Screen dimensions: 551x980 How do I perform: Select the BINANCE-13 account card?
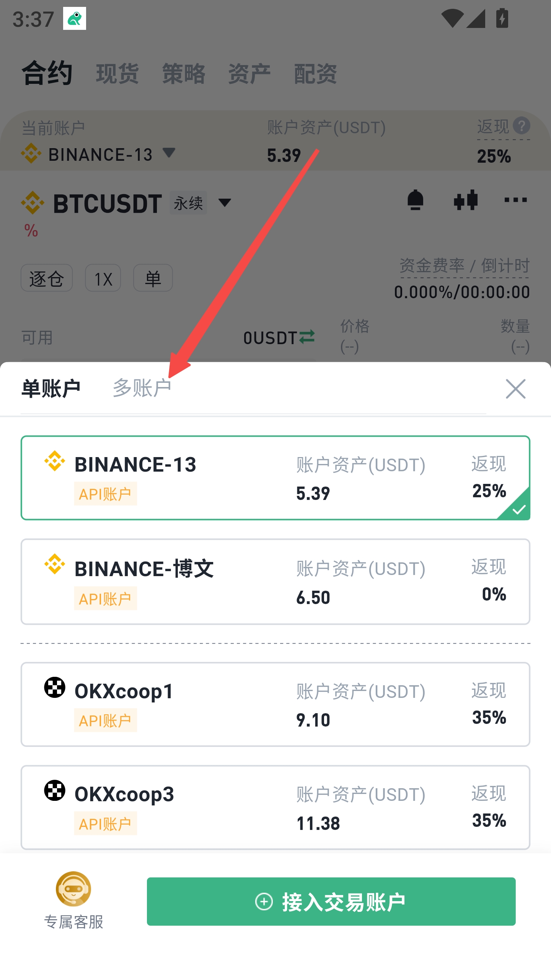[x=275, y=478]
